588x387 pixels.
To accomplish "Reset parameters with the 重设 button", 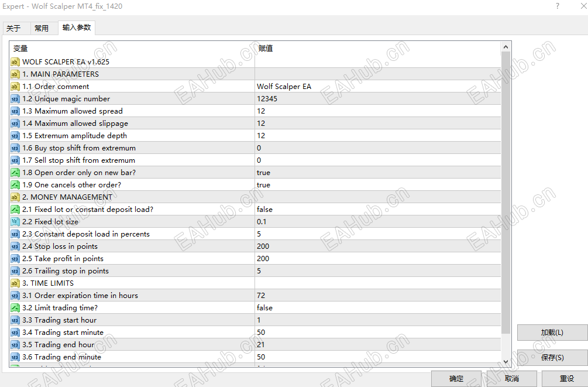I will point(566,379).
